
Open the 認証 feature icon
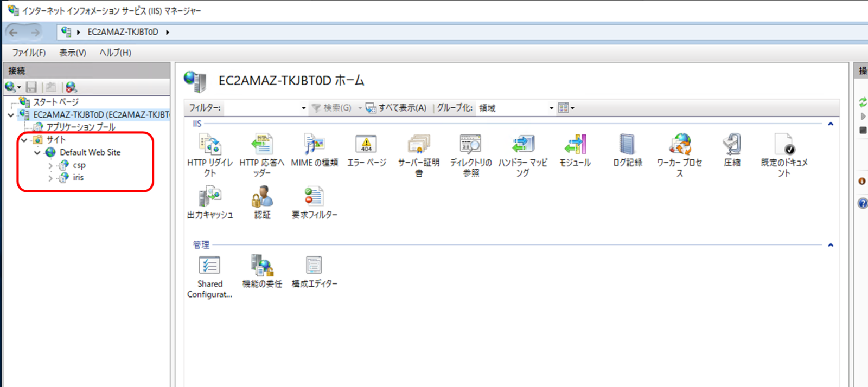pos(262,197)
